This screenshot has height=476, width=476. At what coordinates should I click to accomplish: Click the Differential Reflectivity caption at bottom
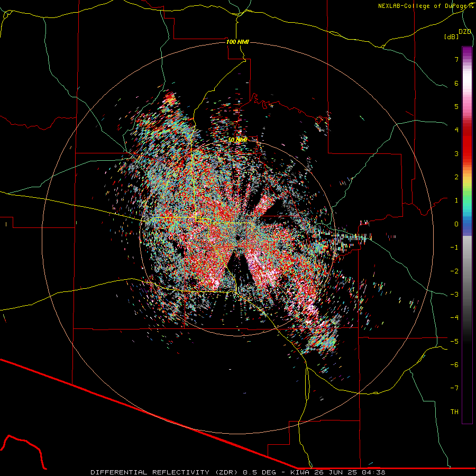238,472
